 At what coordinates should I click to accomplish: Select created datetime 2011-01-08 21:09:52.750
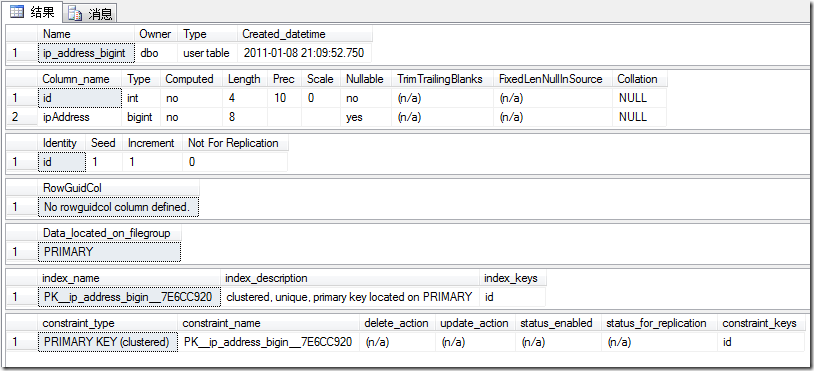click(x=305, y=53)
